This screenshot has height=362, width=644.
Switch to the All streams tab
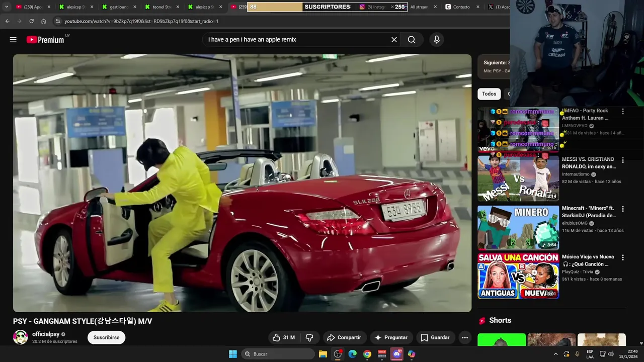[x=419, y=7]
